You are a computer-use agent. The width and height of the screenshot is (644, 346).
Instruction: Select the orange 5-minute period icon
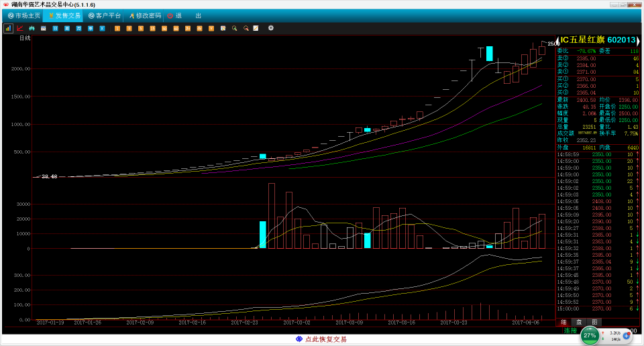pos(141,28)
